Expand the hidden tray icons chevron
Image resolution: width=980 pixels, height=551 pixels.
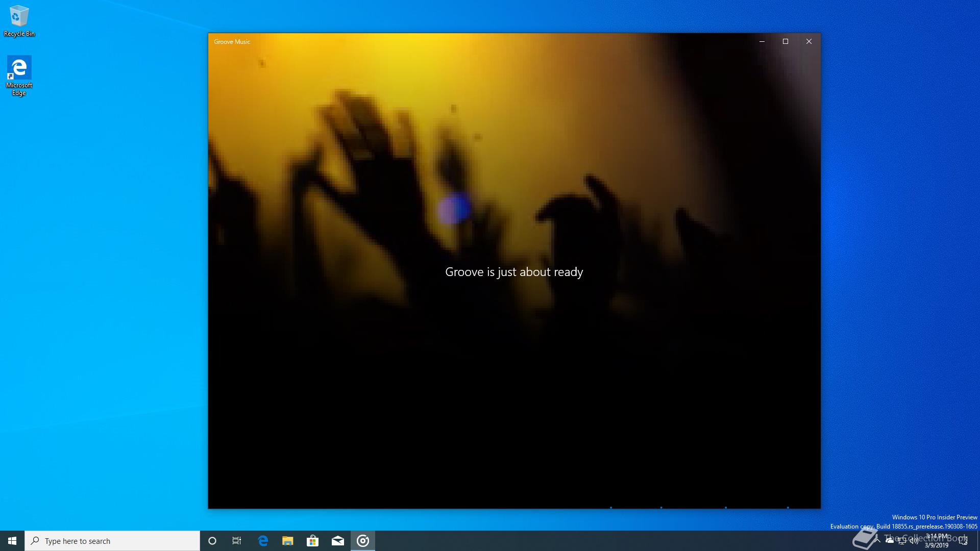tap(877, 541)
